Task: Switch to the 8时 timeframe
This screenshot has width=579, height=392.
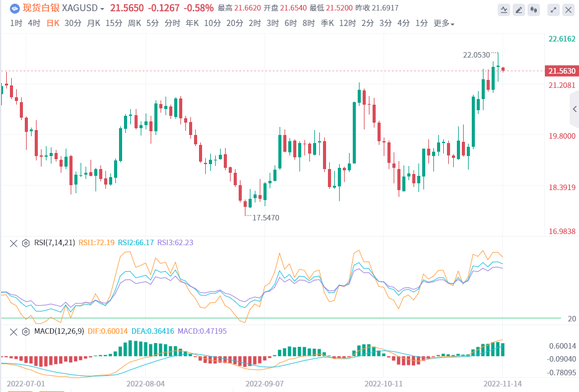Action: pyautogui.click(x=309, y=24)
